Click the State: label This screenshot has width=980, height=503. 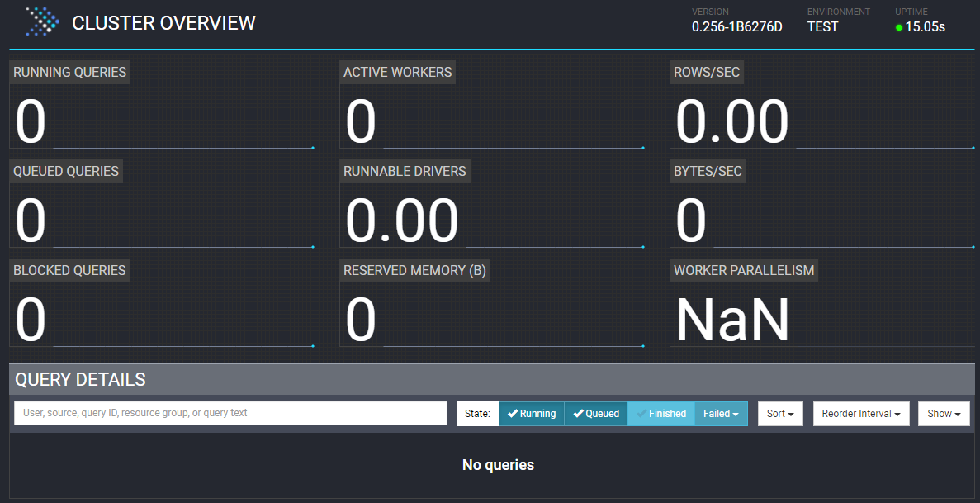pos(477,414)
